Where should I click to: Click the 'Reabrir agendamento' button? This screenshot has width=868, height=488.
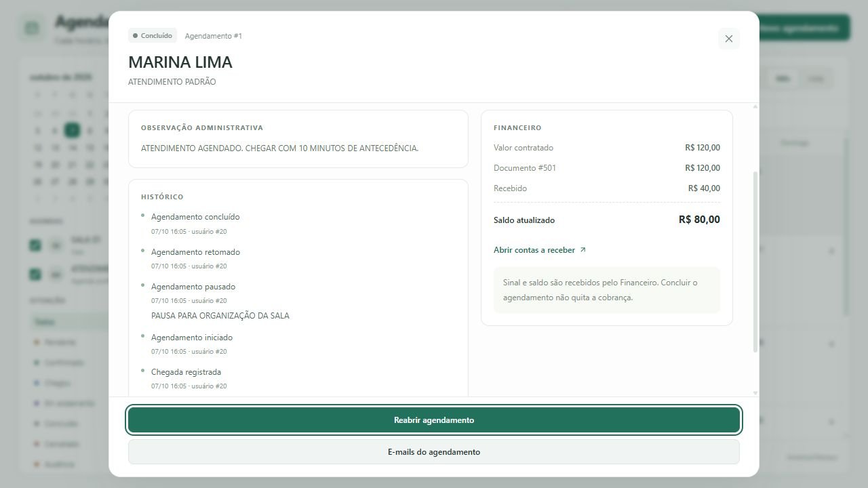(434, 420)
